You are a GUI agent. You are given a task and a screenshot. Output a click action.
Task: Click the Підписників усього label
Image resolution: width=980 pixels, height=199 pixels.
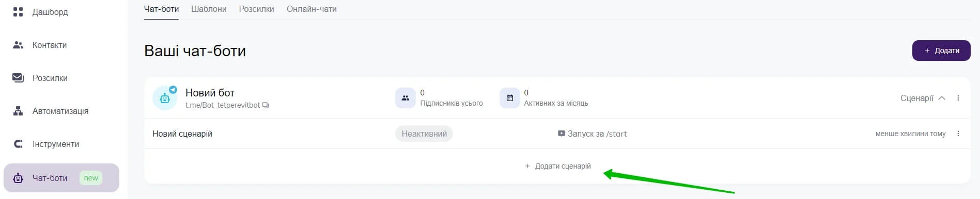tap(452, 103)
